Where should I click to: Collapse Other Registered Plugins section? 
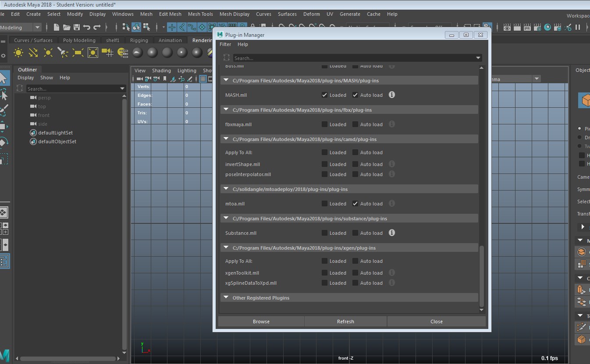(x=226, y=297)
